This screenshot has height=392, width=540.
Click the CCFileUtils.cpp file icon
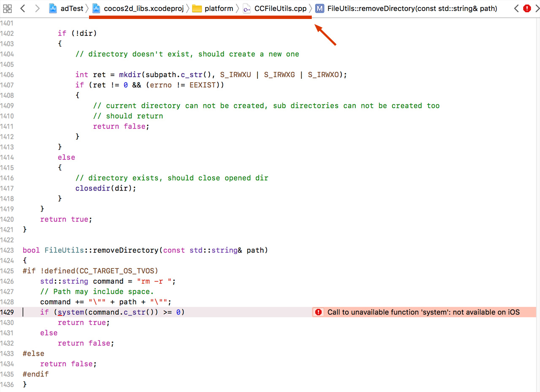tap(247, 8)
